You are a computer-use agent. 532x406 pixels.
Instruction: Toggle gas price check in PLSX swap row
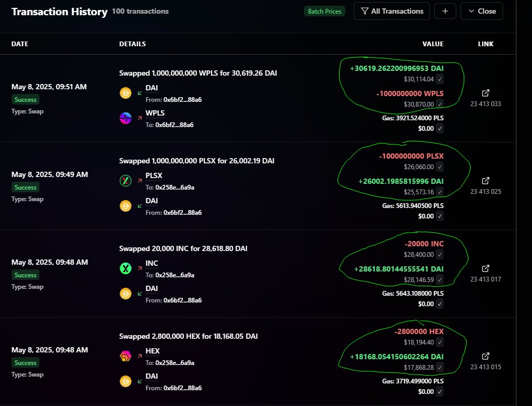(x=439, y=216)
